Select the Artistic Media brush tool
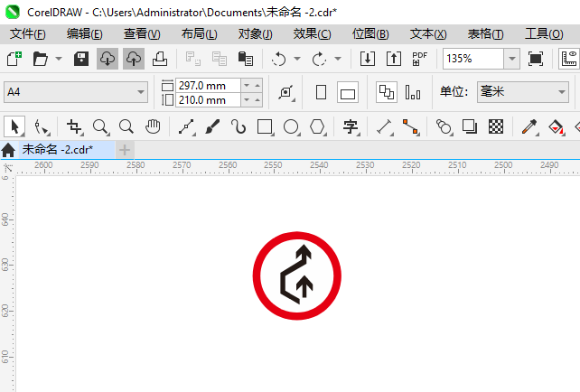Screen dimensions: 580x392 [x=212, y=126]
